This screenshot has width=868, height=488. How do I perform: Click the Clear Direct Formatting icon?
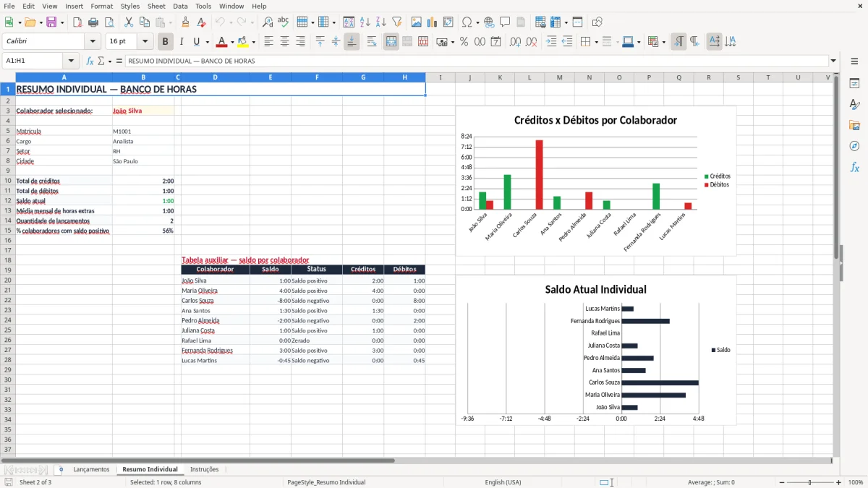(200, 22)
